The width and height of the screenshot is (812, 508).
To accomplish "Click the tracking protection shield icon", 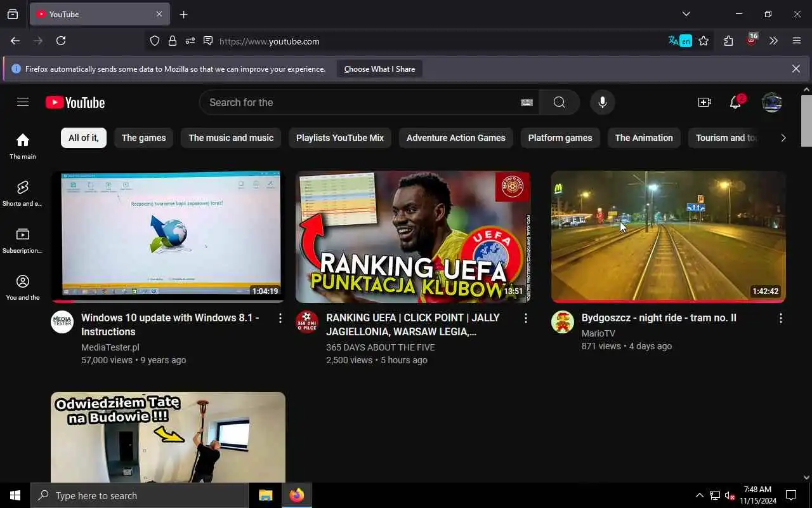I will pyautogui.click(x=155, y=41).
